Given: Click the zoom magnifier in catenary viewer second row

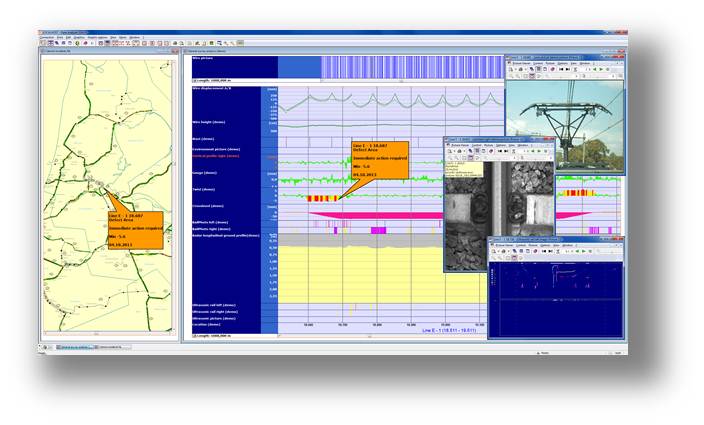Looking at the screenshot, I should pos(511,76).
